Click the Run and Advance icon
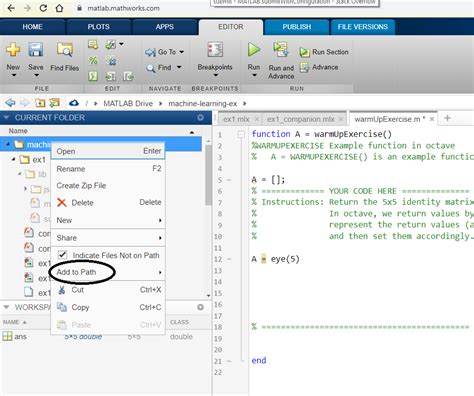474x396 pixels. (281, 49)
